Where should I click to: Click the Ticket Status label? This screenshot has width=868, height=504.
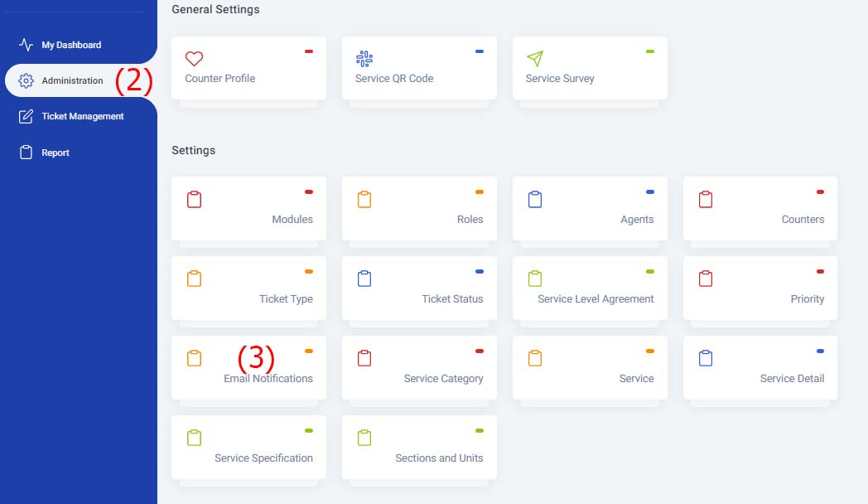point(452,299)
